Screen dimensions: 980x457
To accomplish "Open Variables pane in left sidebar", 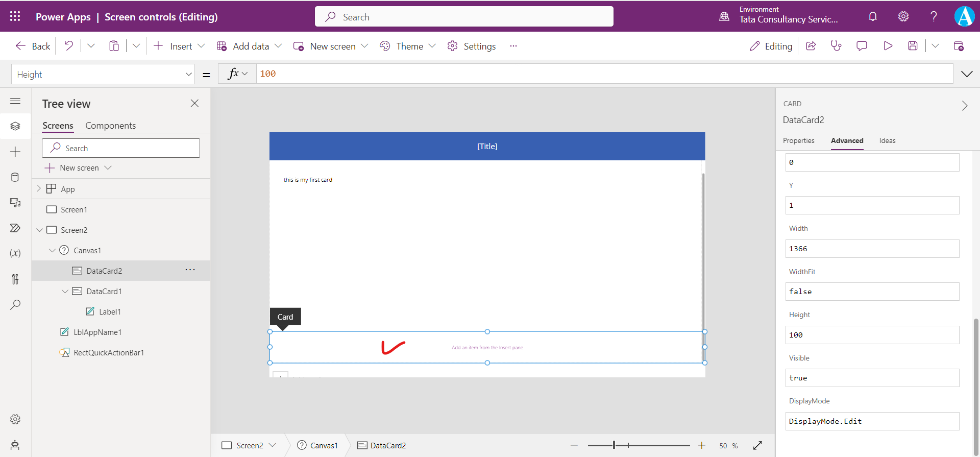I will [15, 253].
